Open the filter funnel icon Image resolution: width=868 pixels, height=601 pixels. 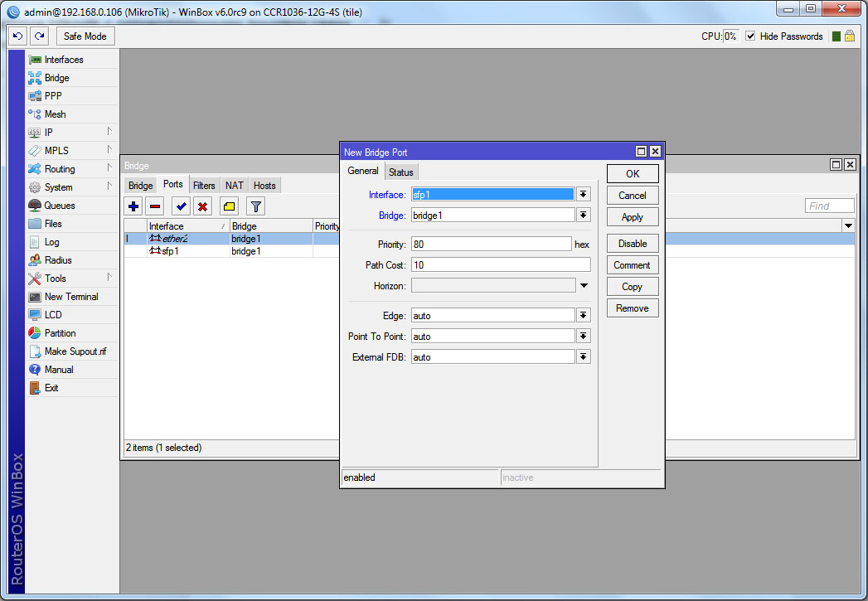256,206
